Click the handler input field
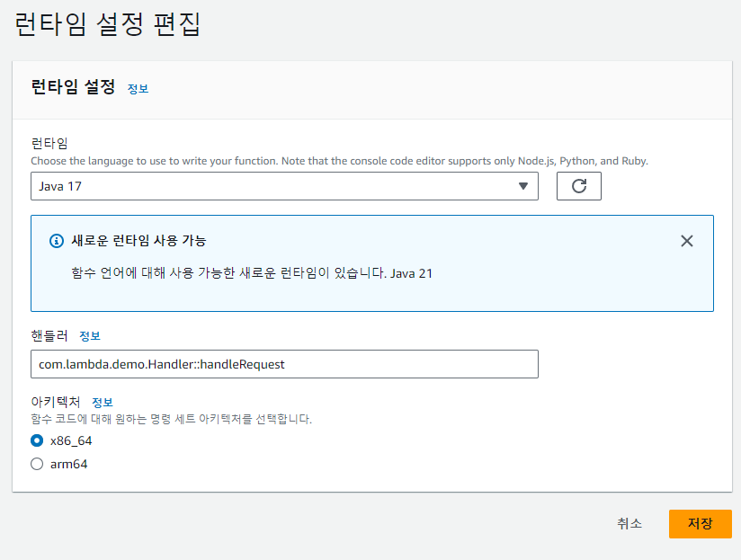Viewport: 741px width, 560px height. coord(284,364)
